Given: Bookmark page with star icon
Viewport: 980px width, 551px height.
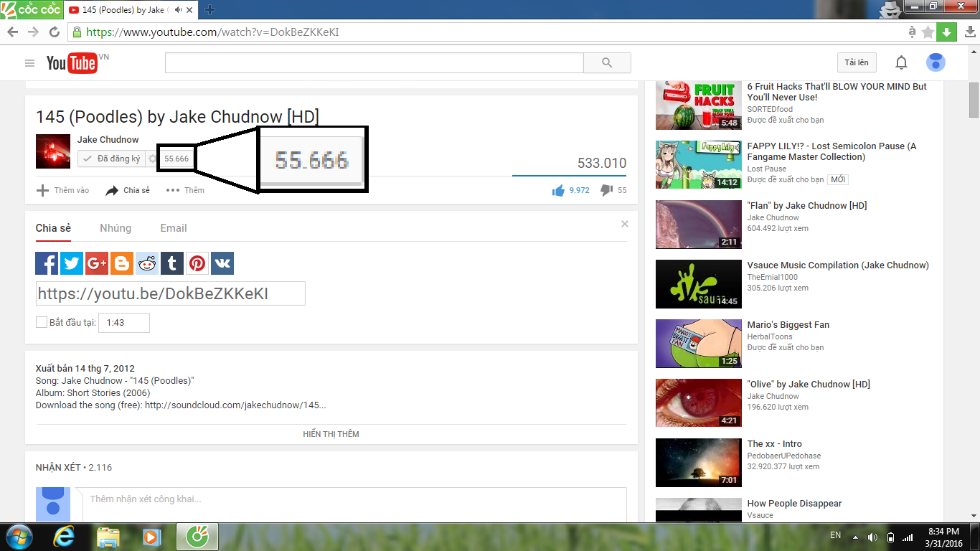Looking at the screenshot, I should coord(928,32).
